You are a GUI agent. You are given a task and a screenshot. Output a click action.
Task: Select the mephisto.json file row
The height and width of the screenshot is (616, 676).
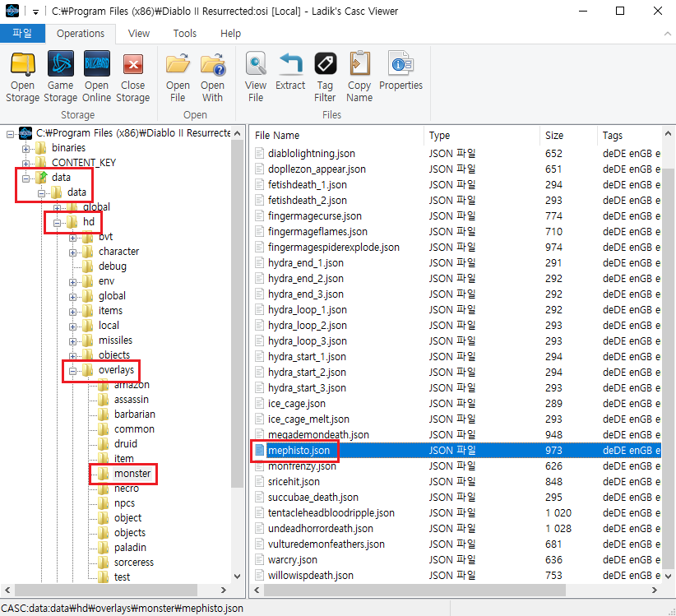(456, 451)
